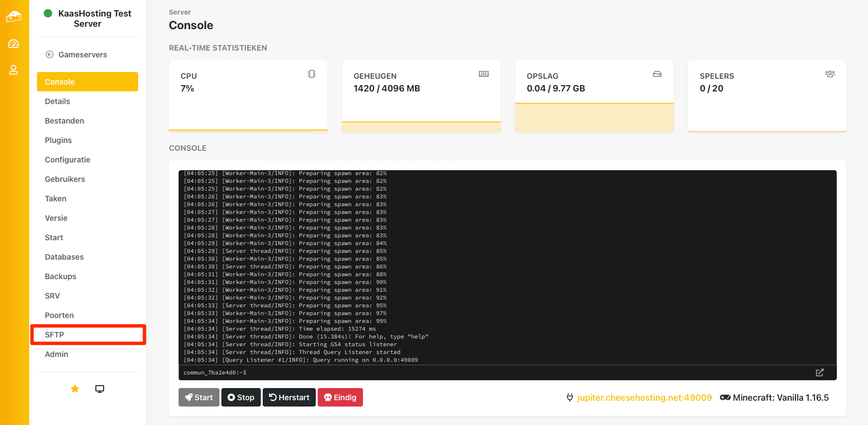Open the user account icon
The width and height of the screenshot is (868, 425).
pos(14,70)
